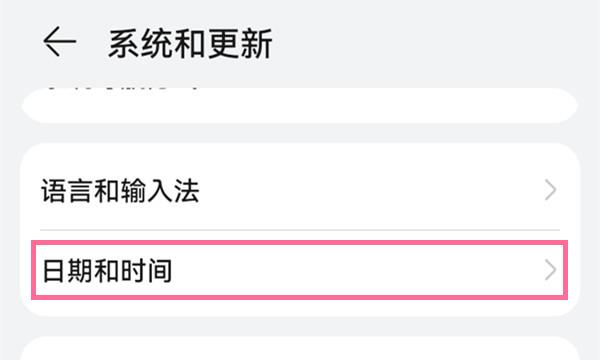Click the character 新 in the page title
Screen dimensions: 600x360
click(x=256, y=44)
